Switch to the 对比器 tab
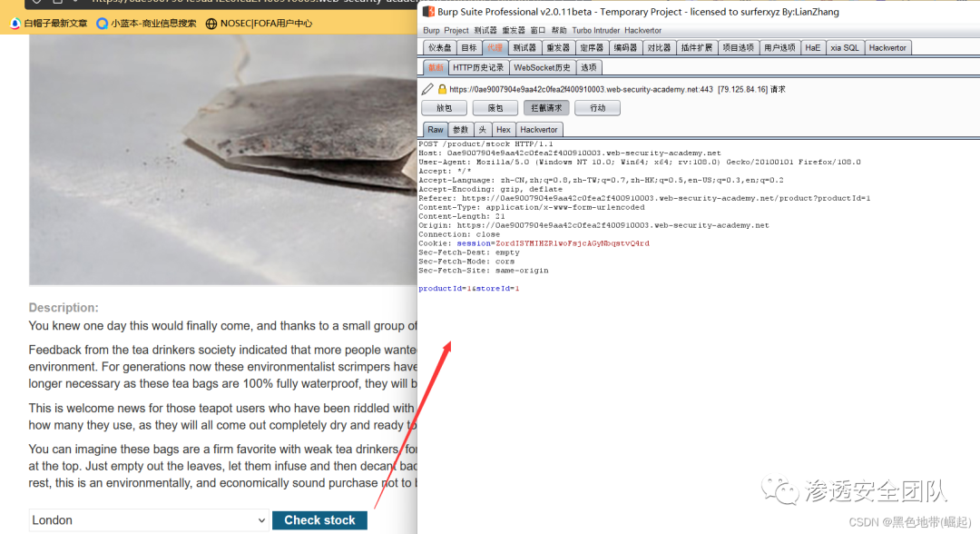Screen dimensions: 980x534 (x=659, y=47)
